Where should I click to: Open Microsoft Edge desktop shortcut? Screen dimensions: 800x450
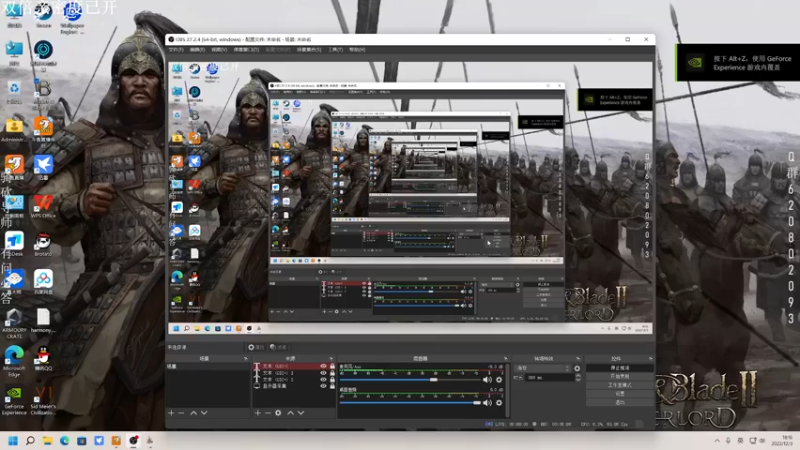pyautogui.click(x=14, y=362)
